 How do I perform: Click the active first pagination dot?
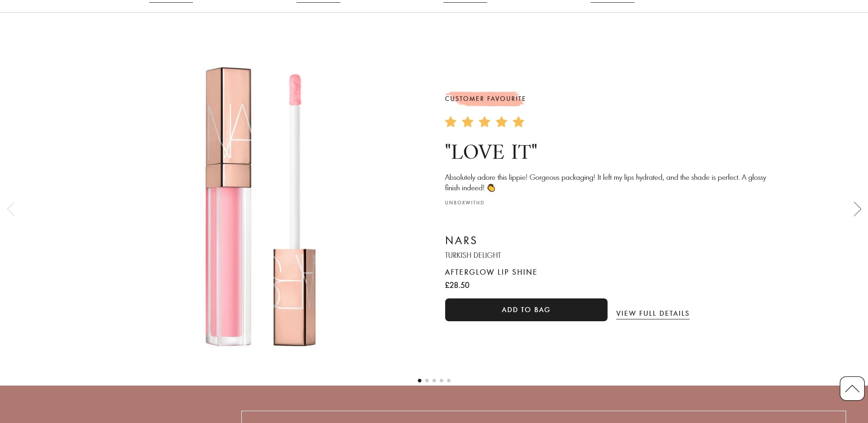click(x=420, y=380)
